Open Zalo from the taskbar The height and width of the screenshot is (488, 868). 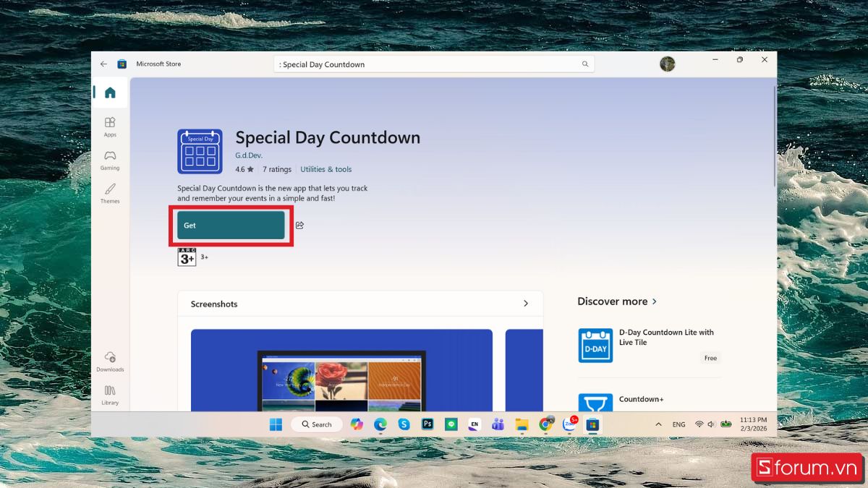click(x=569, y=424)
